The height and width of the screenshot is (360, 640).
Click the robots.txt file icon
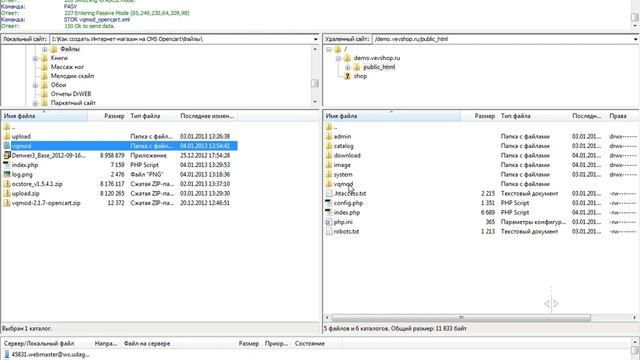click(x=329, y=231)
